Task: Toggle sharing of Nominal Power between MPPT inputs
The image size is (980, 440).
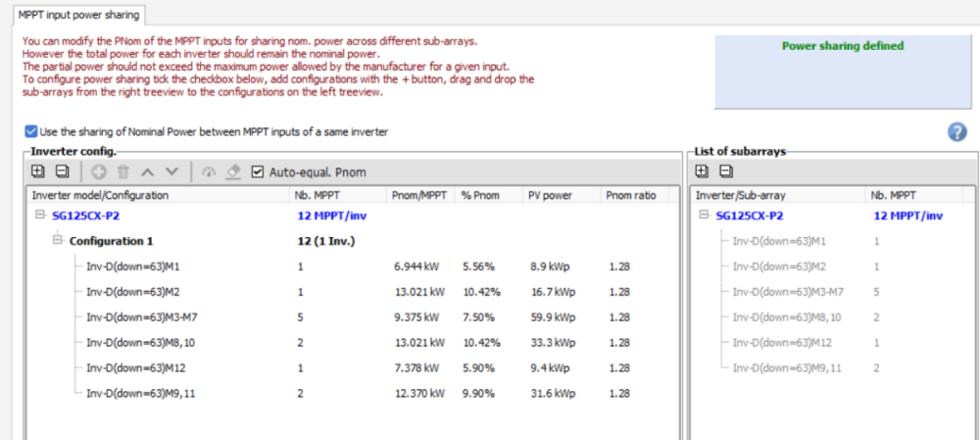Action: point(31,131)
